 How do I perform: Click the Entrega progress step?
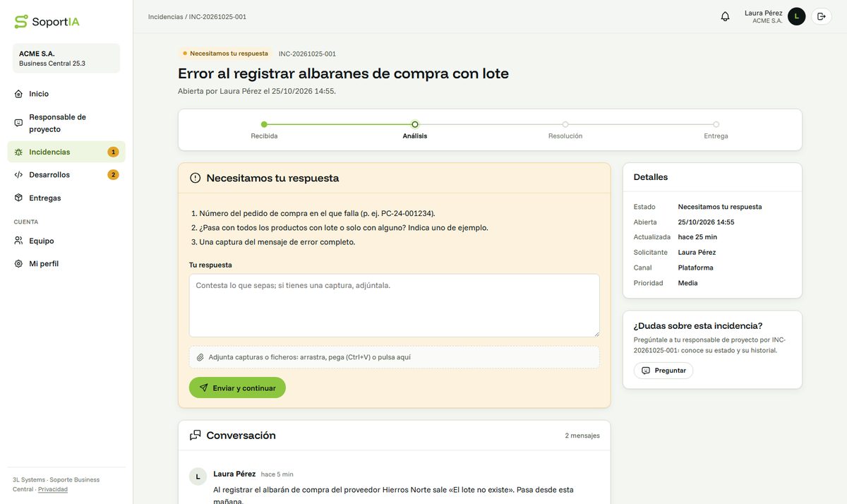716,129
